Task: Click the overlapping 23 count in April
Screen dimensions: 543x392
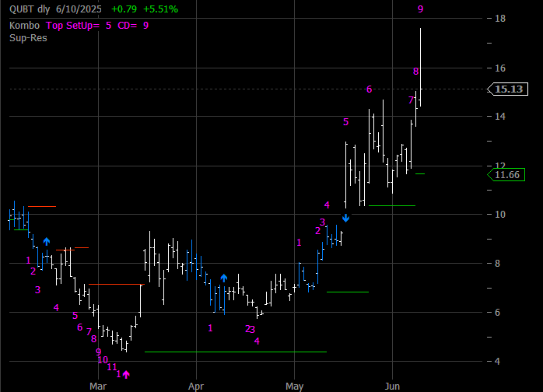Action: (250, 329)
